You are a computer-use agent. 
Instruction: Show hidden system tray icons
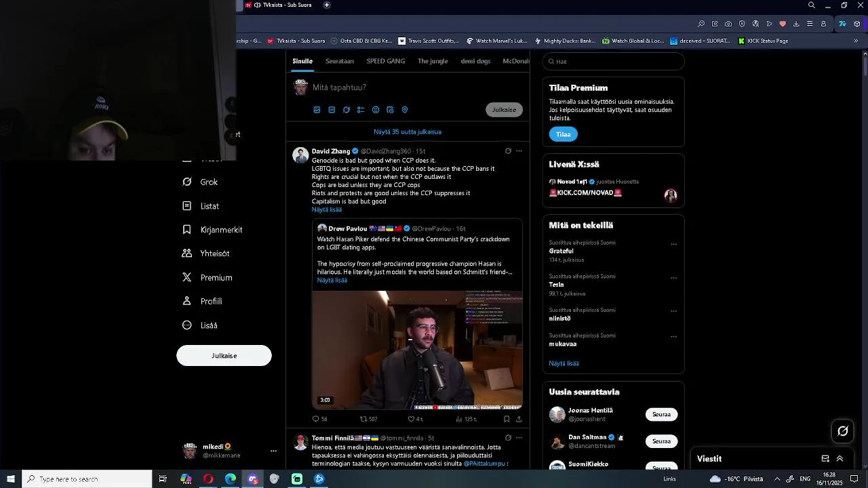777,479
